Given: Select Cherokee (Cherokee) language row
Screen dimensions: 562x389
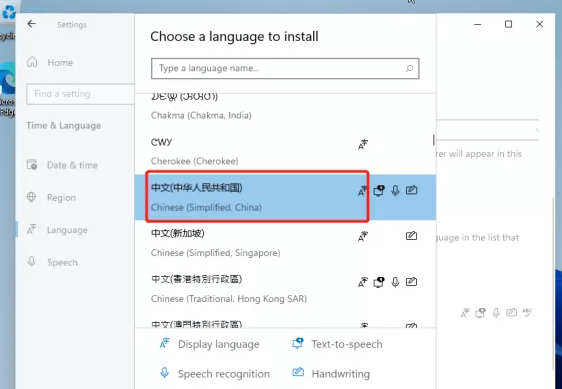Looking at the screenshot, I should [285, 152].
